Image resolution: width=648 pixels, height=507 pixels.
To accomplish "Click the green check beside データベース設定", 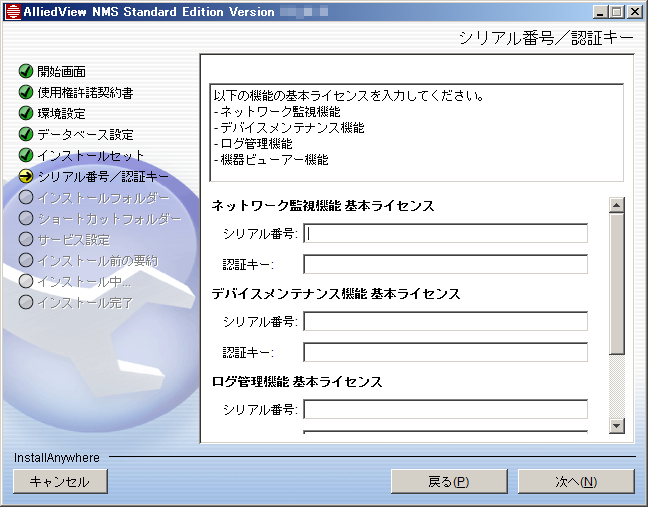I will click(x=26, y=134).
